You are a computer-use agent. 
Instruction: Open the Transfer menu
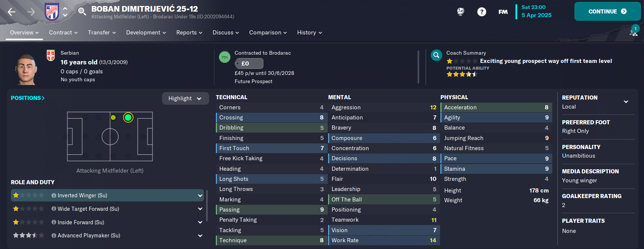(102, 33)
